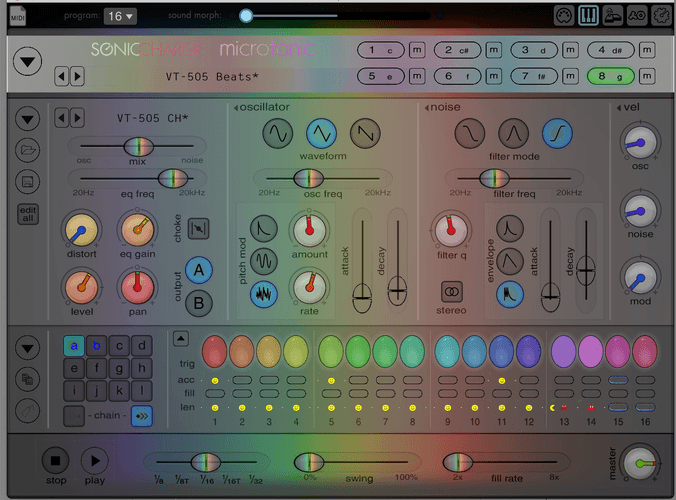Select pattern h

click(x=141, y=368)
